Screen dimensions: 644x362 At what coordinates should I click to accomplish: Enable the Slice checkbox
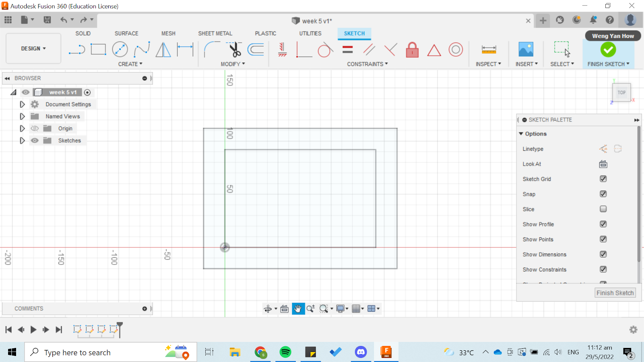[x=603, y=209]
